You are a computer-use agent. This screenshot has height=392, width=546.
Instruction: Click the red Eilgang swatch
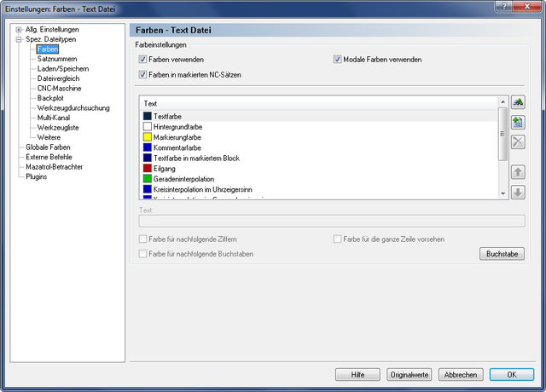(148, 169)
